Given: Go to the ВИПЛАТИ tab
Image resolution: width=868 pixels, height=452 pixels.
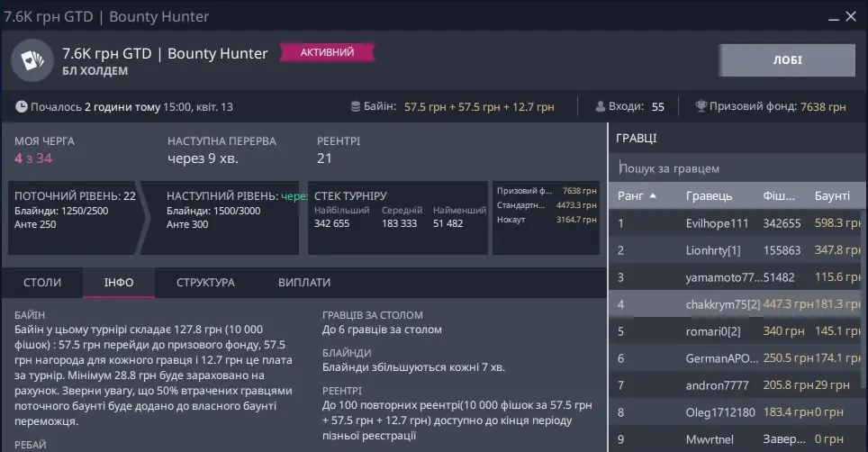Looking at the screenshot, I should (304, 283).
